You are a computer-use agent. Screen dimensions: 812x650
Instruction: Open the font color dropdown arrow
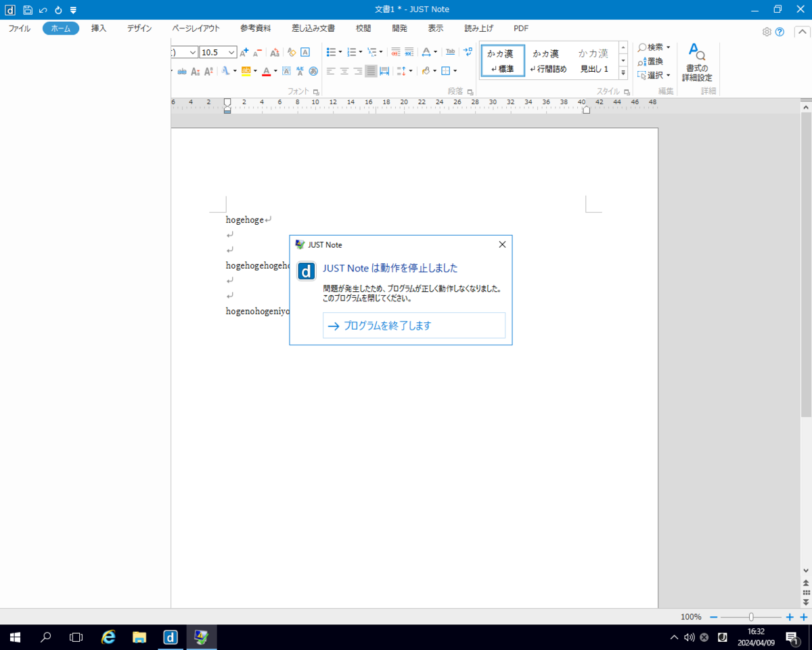pyautogui.click(x=275, y=71)
